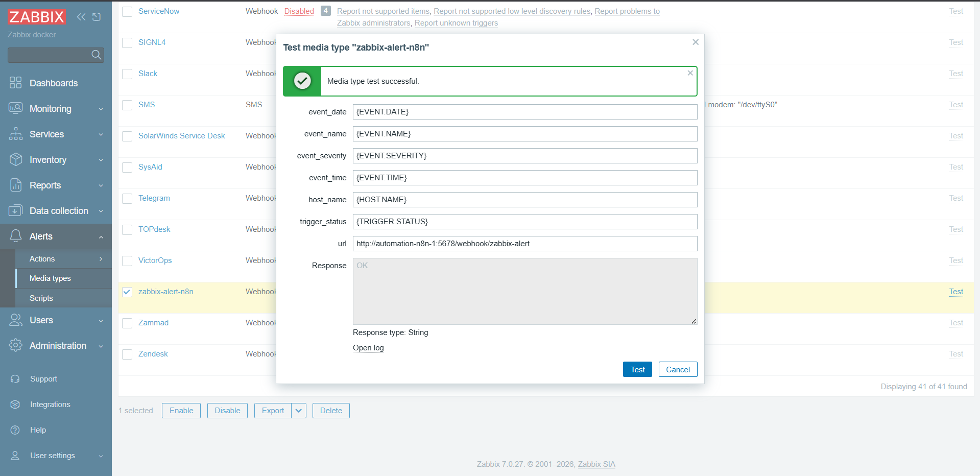Image resolution: width=980 pixels, height=476 pixels.
Task: Click the green success checkmark icon
Action: pos(302,81)
